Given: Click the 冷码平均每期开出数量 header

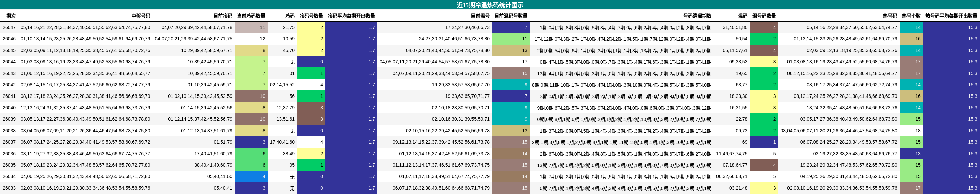Looking at the screenshot, I should [351, 16].
